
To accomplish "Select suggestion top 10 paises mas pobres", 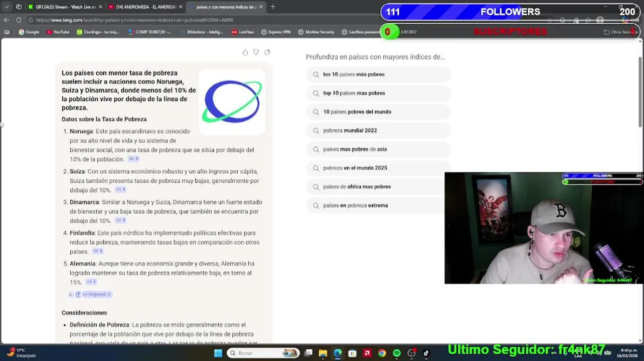I will (378, 93).
